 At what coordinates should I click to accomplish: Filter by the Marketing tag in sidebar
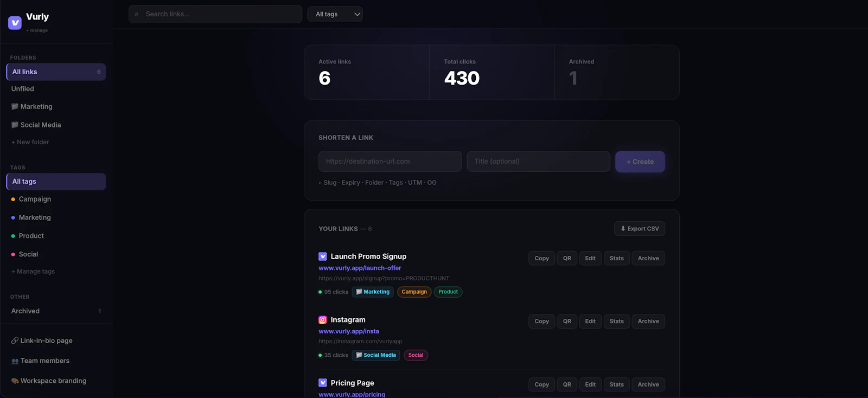(x=56, y=217)
